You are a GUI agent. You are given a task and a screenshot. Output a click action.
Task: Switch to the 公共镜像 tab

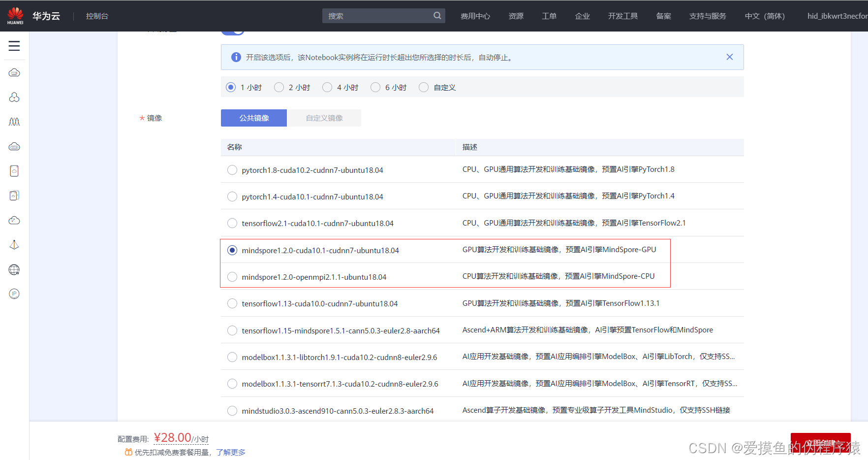tap(254, 118)
